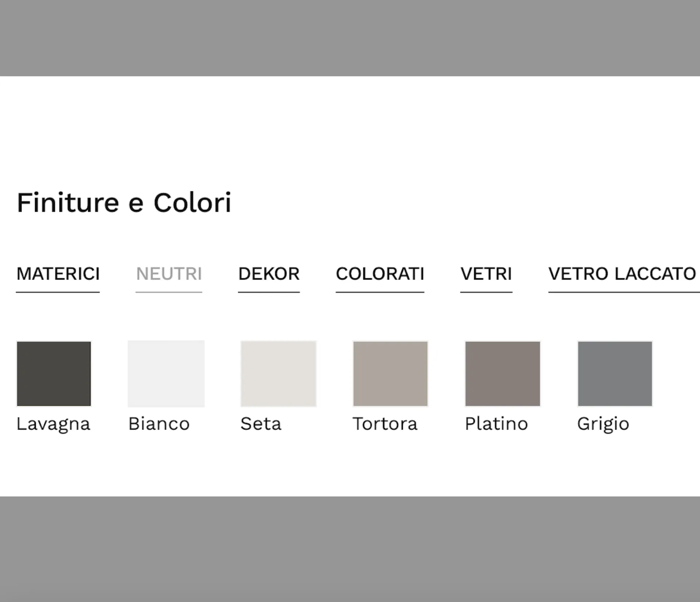This screenshot has width=700, height=602.
Task: Click the Lavagna text label
Action: pyautogui.click(x=53, y=424)
